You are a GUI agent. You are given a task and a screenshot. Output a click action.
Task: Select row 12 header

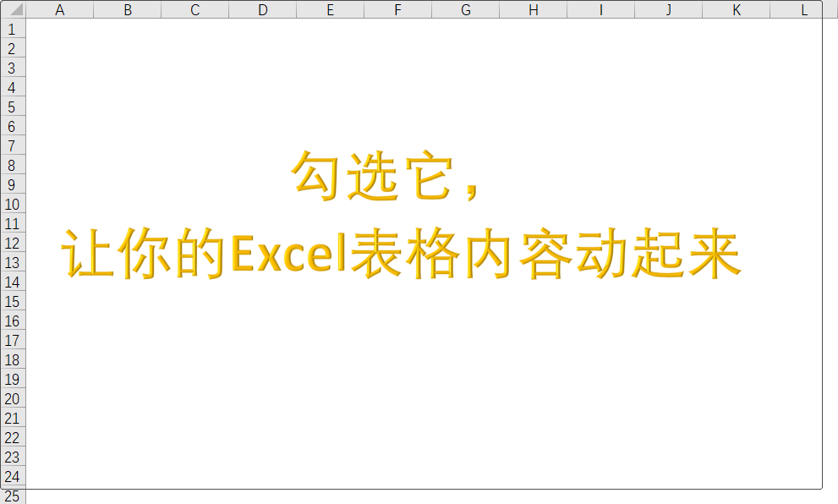pyautogui.click(x=13, y=243)
